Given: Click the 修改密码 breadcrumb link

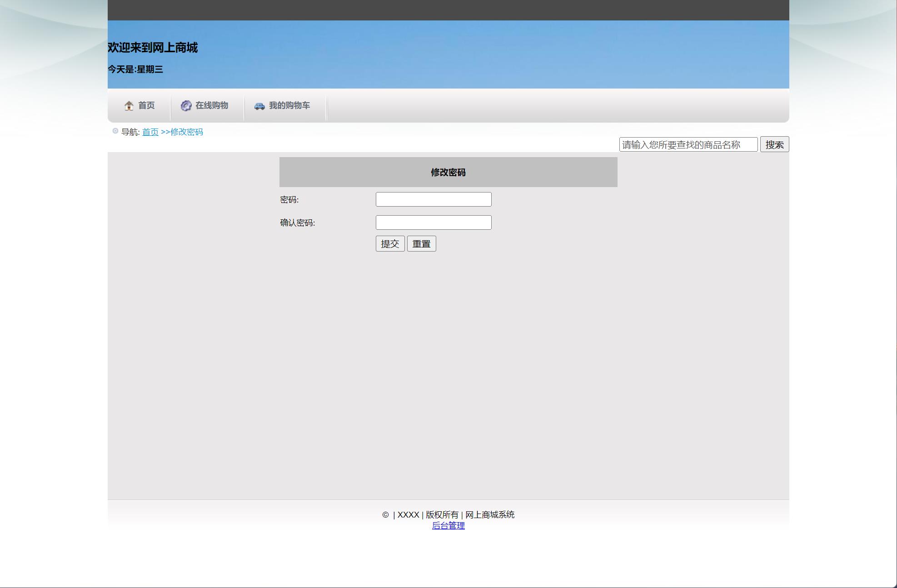Looking at the screenshot, I should click(x=186, y=132).
